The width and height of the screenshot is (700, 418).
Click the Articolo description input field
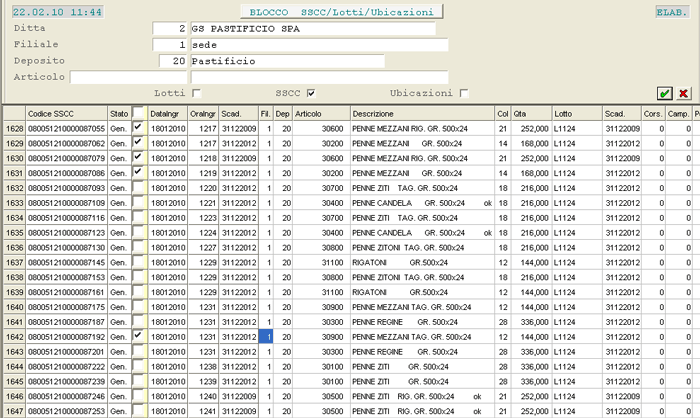point(319,77)
